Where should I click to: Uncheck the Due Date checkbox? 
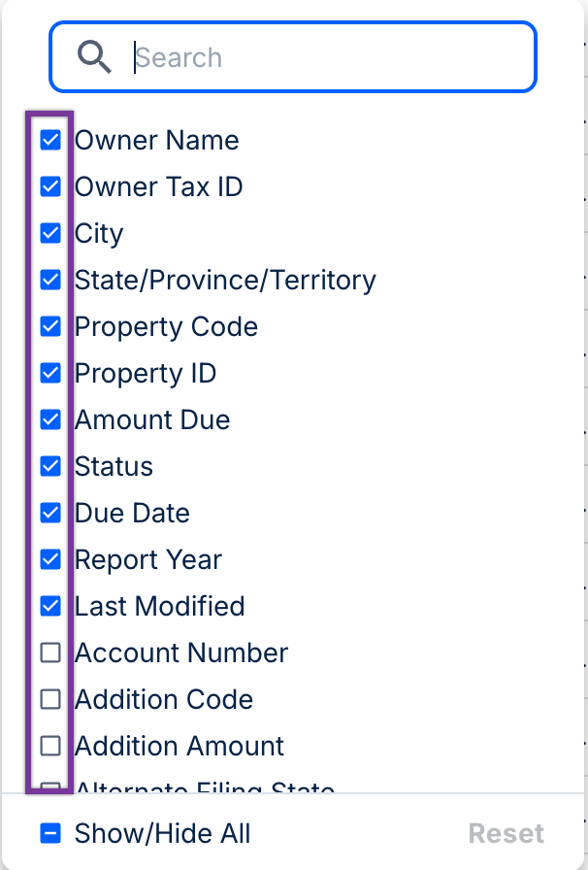[x=50, y=513]
